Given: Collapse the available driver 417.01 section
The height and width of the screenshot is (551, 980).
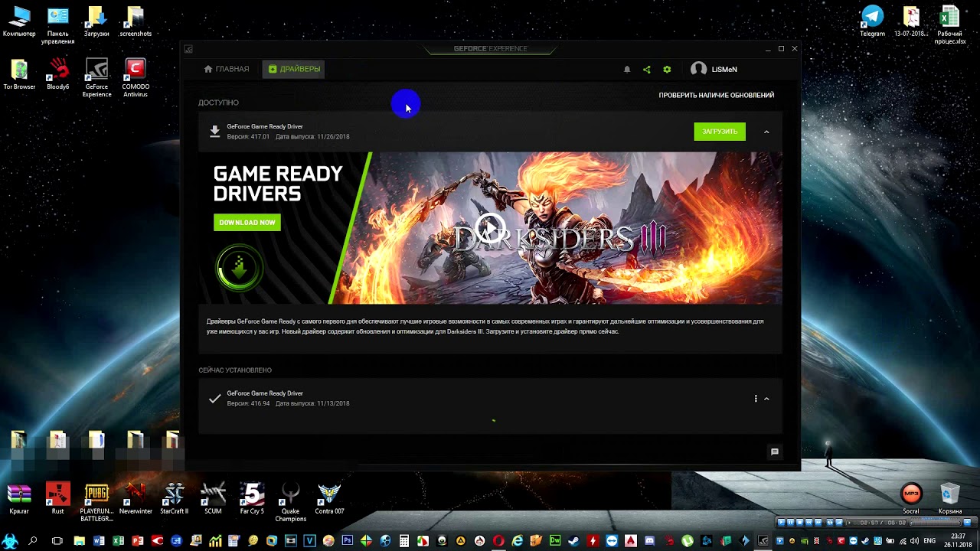Looking at the screenshot, I should pyautogui.click(x=766, y=132).
